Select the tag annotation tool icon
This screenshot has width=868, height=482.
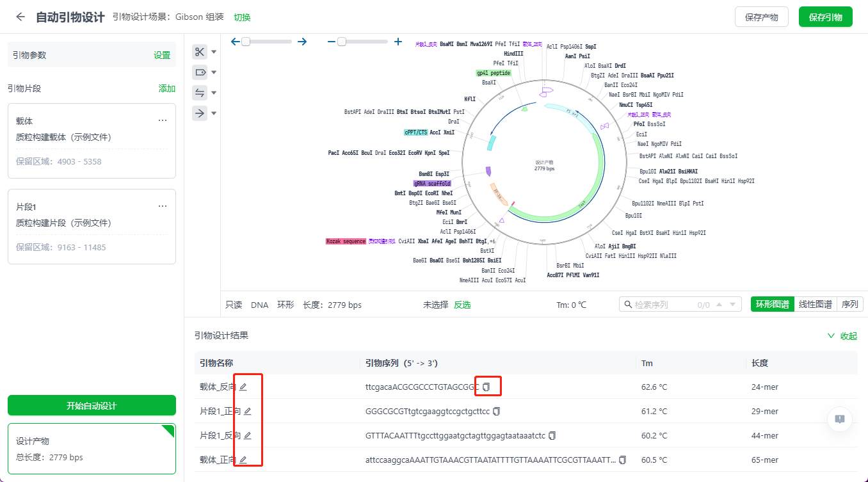tap(200, 72)
